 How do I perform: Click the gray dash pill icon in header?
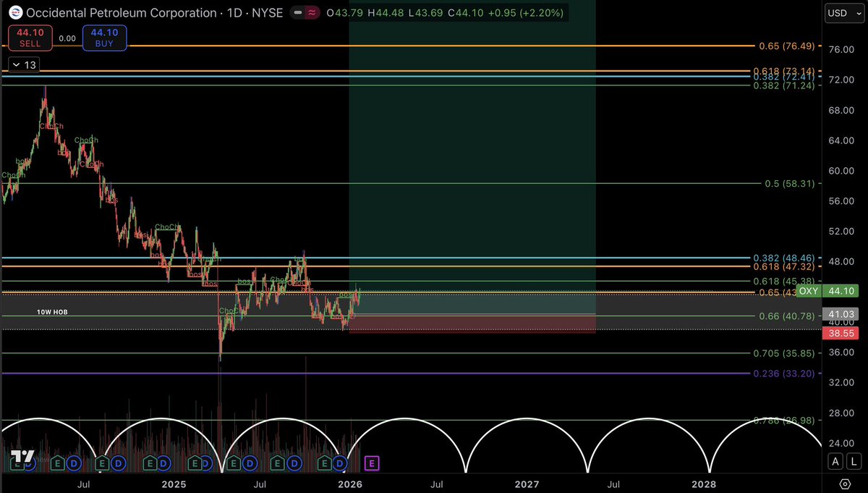coord(297,13)
